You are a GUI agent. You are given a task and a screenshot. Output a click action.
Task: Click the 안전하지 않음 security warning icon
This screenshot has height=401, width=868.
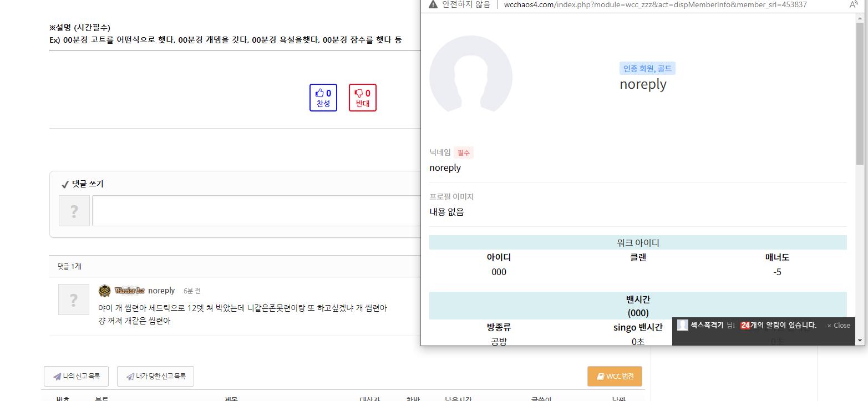(x=433, y=4)
